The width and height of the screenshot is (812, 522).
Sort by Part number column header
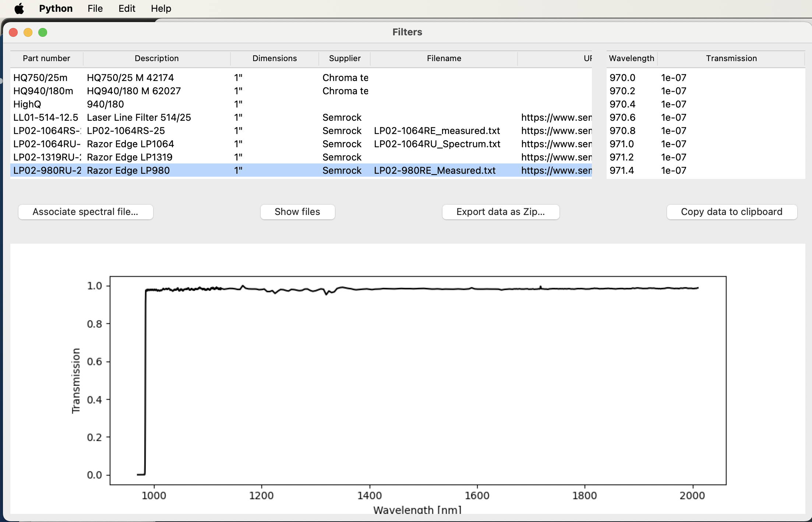pyautogui.click(x=46, y=58)
